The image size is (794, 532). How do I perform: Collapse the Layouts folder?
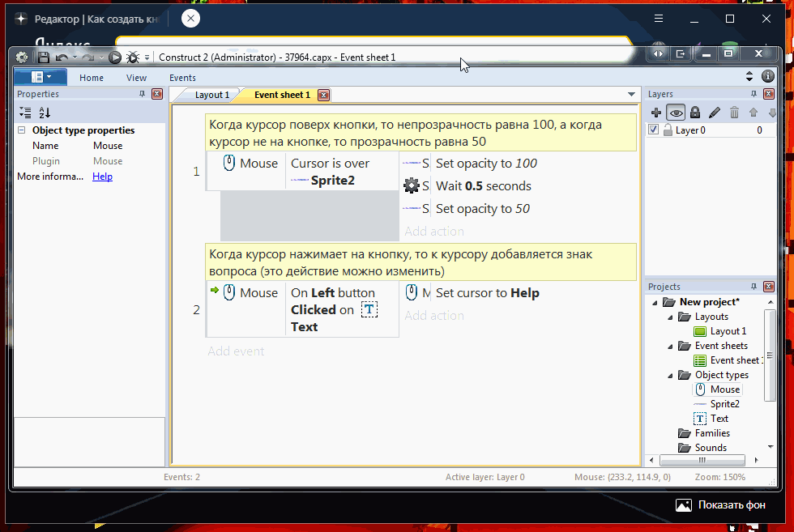click(671, 317)
